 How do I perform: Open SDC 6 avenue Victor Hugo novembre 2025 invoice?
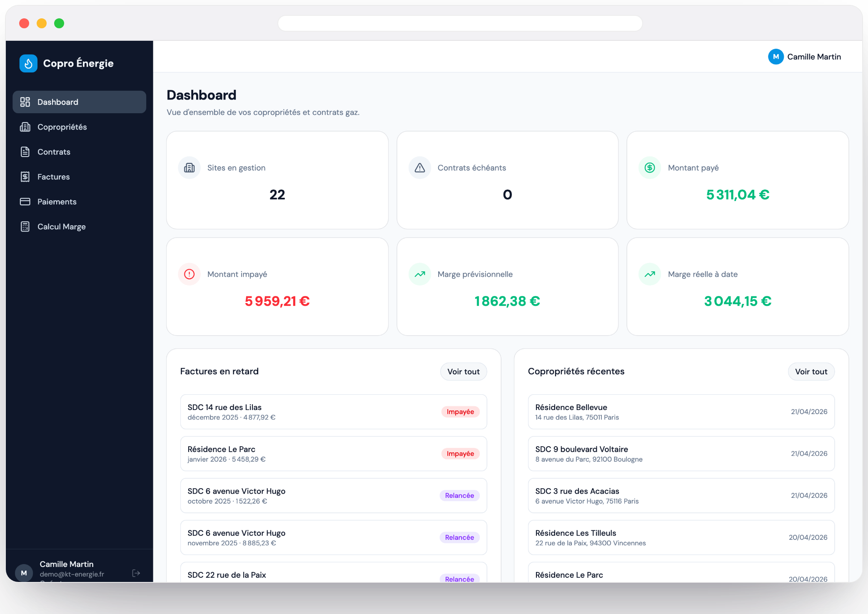(x=334, y=537)
